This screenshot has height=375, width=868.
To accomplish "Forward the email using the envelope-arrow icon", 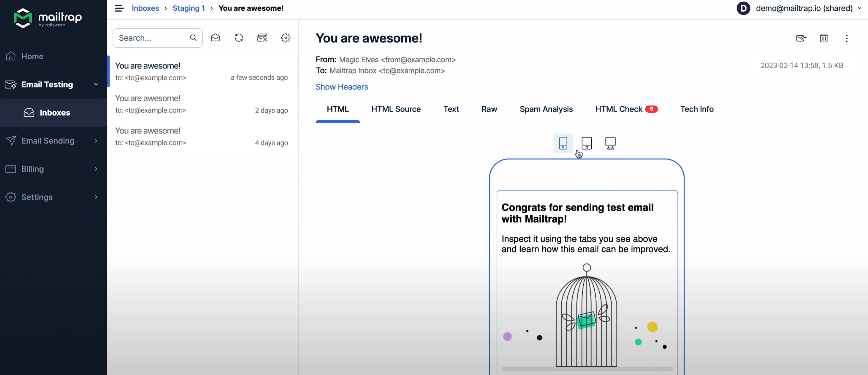I will pos(801,38).
